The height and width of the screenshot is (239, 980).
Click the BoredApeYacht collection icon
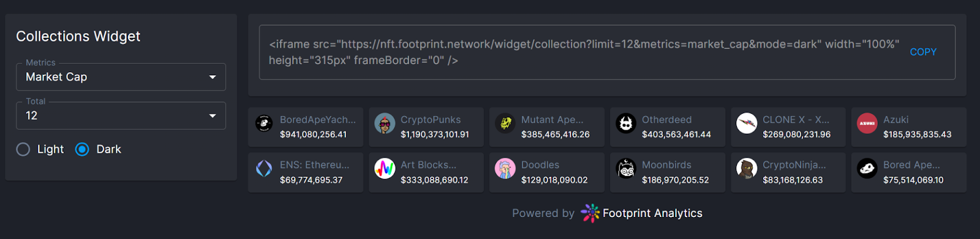click(x=264, y=123)
